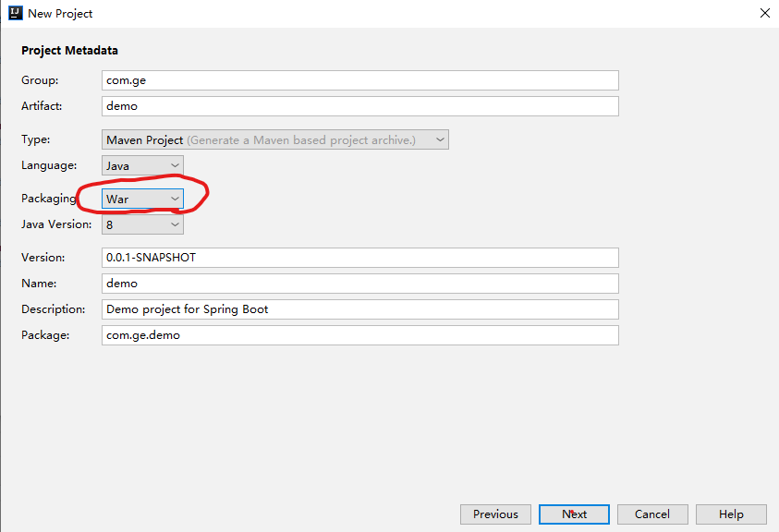Click the Type: label
The height and width of the screenshot is (532, 779).
(x=36, y=139)
